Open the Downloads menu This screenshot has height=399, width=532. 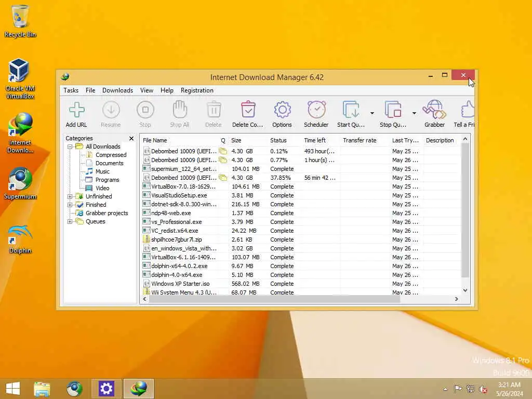118,90
